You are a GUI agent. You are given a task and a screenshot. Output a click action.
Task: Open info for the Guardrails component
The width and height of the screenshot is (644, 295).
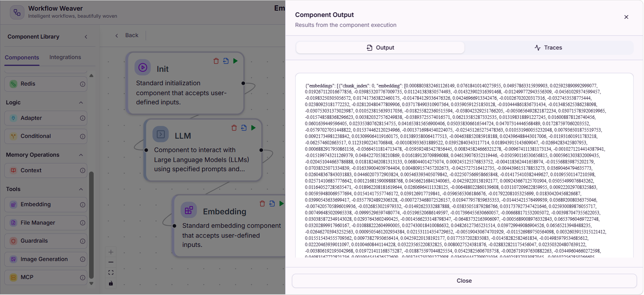tap(82, 241)
